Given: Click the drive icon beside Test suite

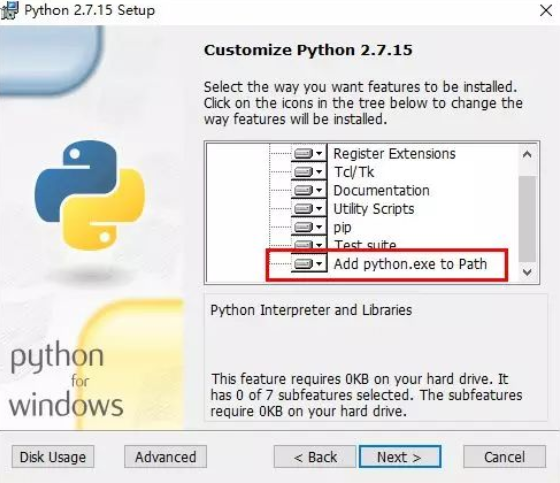Looking at the screenshot, I should click(x=303, y=244).
